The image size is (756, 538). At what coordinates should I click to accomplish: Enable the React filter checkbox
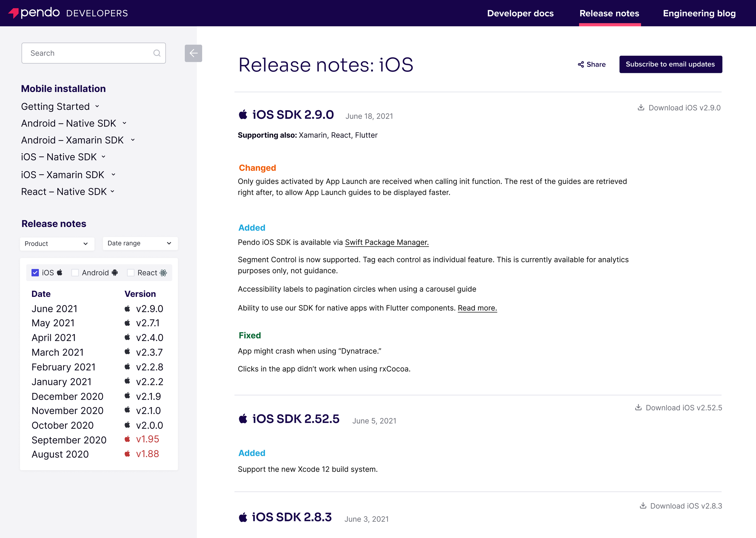click(x=131, y=273)
